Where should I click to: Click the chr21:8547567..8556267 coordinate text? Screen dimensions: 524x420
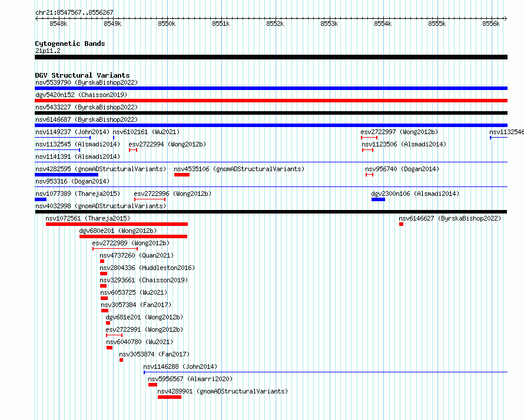tap(74, 13)
